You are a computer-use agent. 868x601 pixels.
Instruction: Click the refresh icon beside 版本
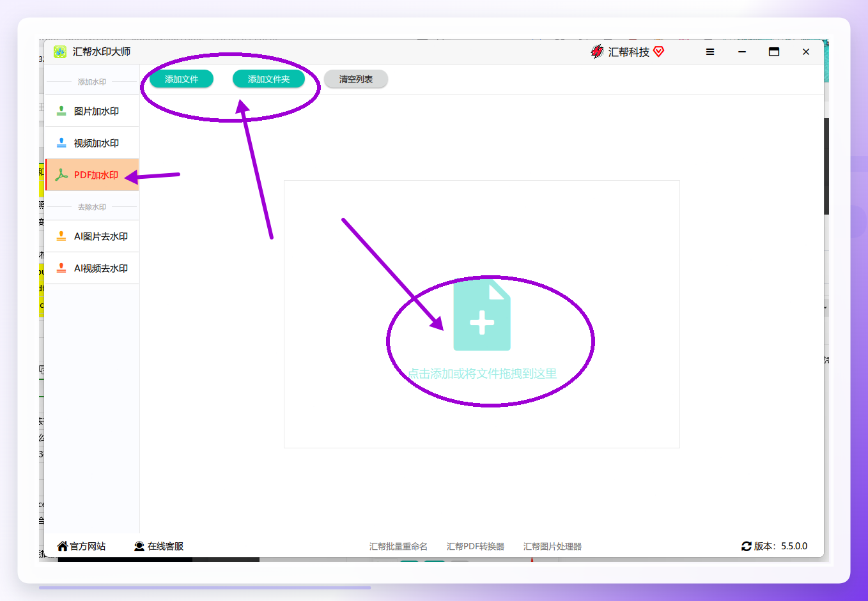coord(747,546)
